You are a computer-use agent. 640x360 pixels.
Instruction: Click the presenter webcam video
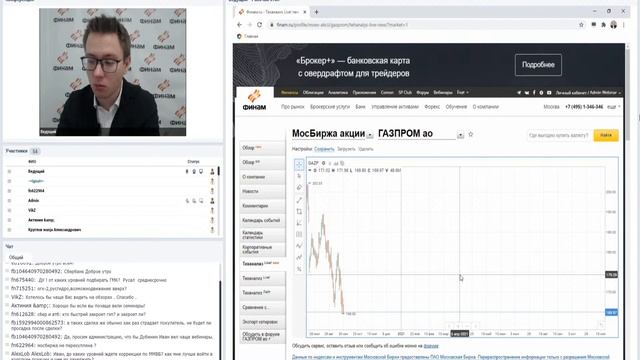(x=113, y=72)
